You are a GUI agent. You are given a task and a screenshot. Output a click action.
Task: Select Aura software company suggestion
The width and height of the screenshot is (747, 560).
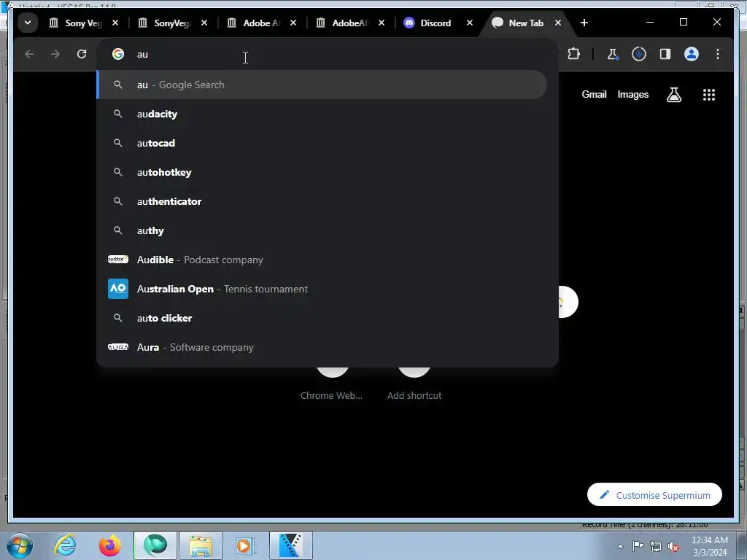322,347
